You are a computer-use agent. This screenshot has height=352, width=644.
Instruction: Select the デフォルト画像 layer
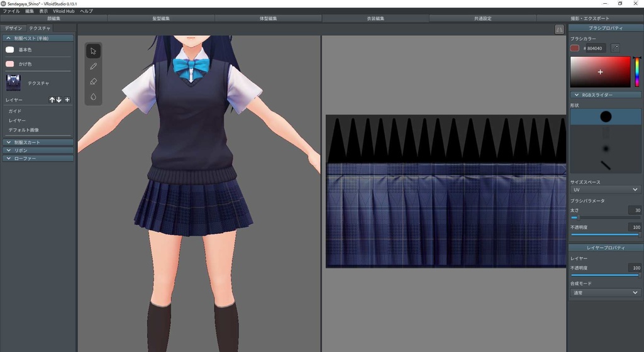coord(24,130)
